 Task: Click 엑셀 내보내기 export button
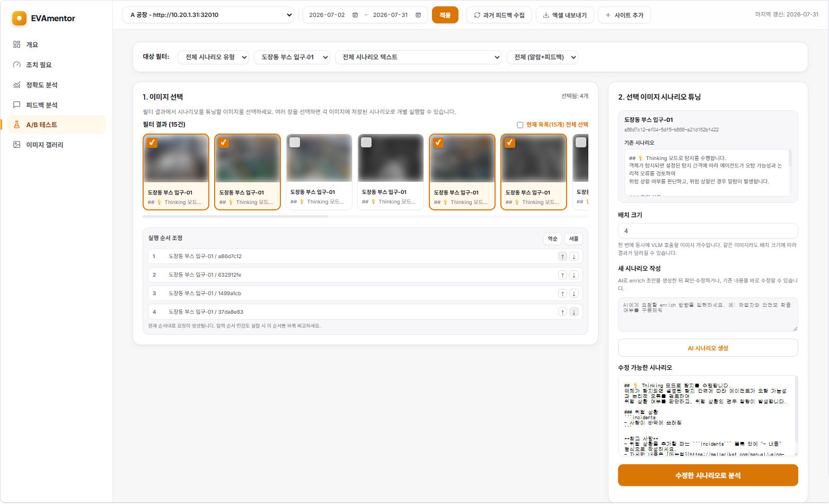tap(565, 15)
